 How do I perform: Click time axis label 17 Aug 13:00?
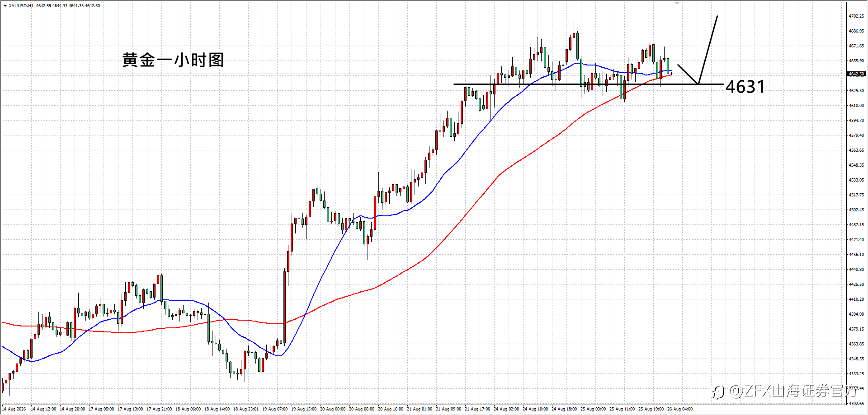[130, 410]
